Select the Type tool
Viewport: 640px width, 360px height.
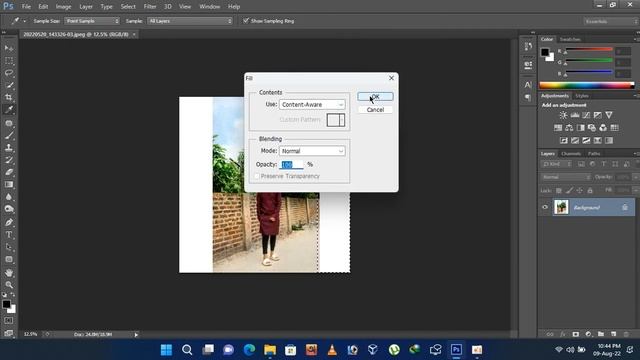click(9, 235)
